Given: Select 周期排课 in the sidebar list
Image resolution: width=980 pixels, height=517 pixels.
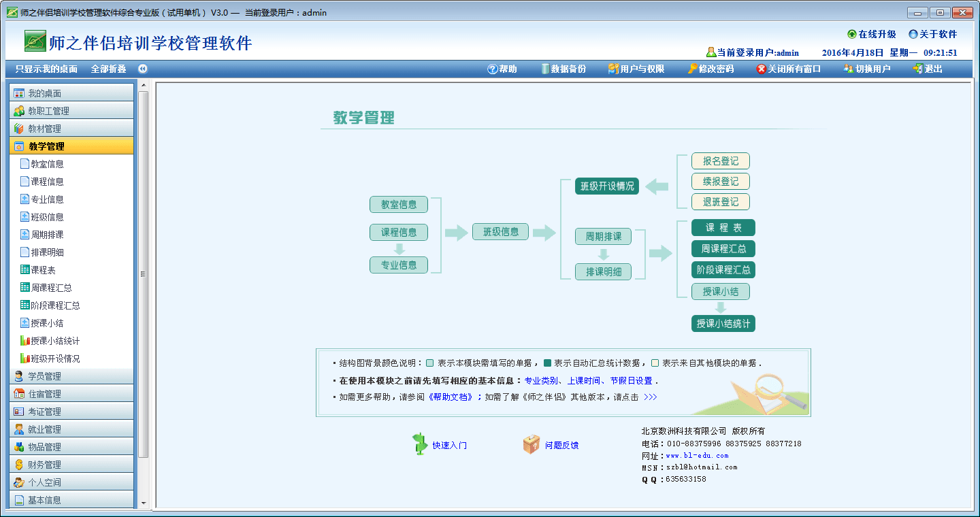Looking at the screenshot, I should (x=47, y=235).
